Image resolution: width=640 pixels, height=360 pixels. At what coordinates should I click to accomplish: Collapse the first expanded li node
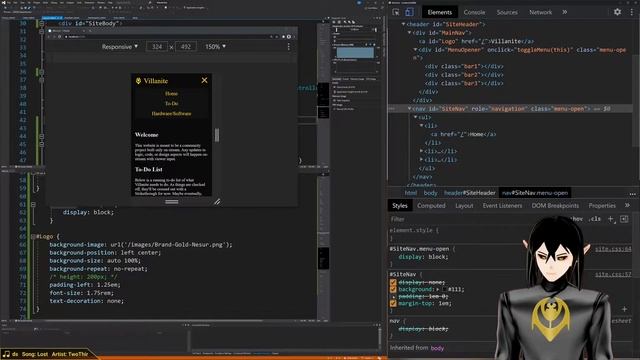pyautogui.click(x=422, y=126)
